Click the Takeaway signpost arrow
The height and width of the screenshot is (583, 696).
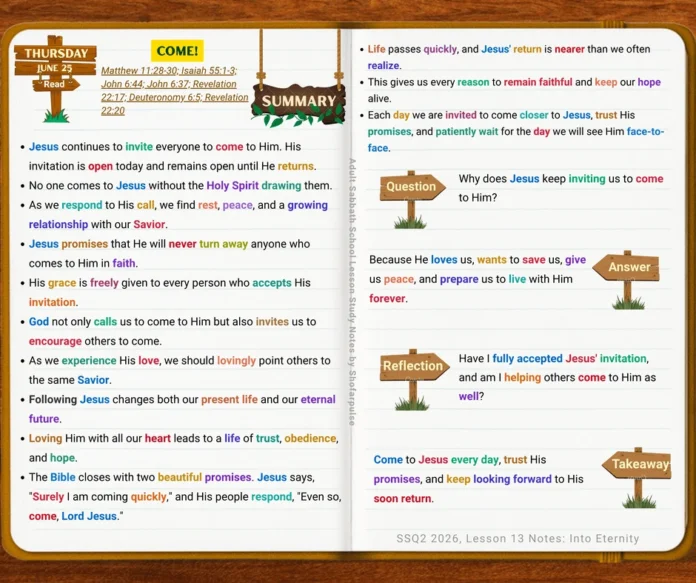coord(637,464)
